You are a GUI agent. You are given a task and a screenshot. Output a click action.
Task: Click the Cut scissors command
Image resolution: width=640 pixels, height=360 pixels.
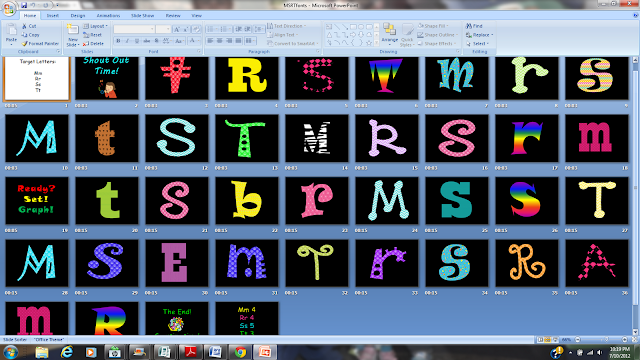tap(29, 26)
